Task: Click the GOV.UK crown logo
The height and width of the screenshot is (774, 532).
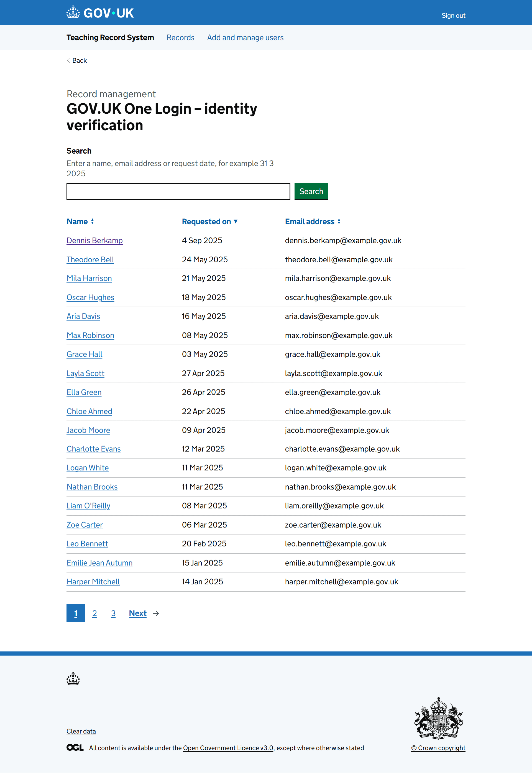Action: click(73, 12)
